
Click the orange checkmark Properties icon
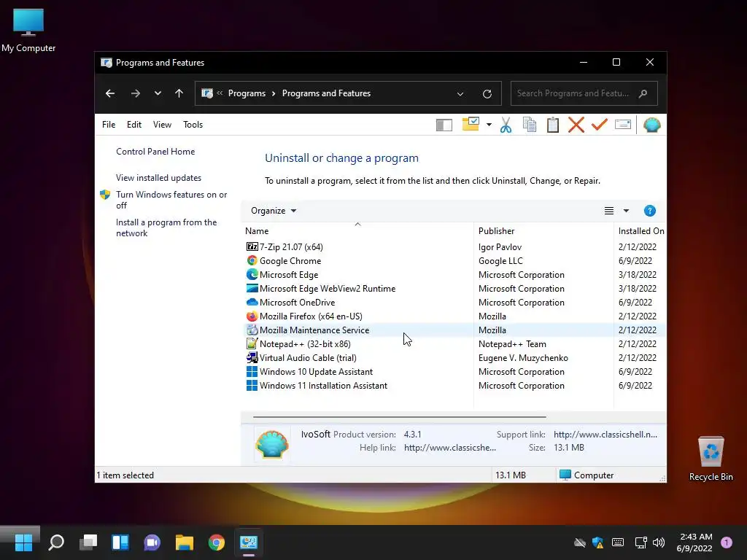tap(600, 125)
